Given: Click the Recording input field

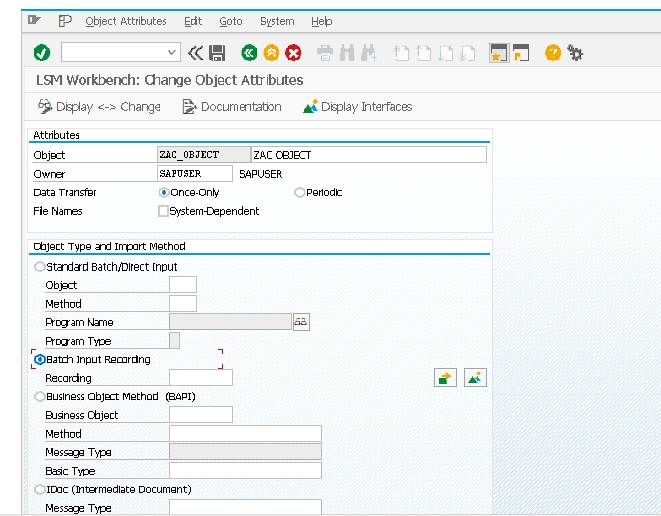Looking at the screenshot, I should click(201, 378).
